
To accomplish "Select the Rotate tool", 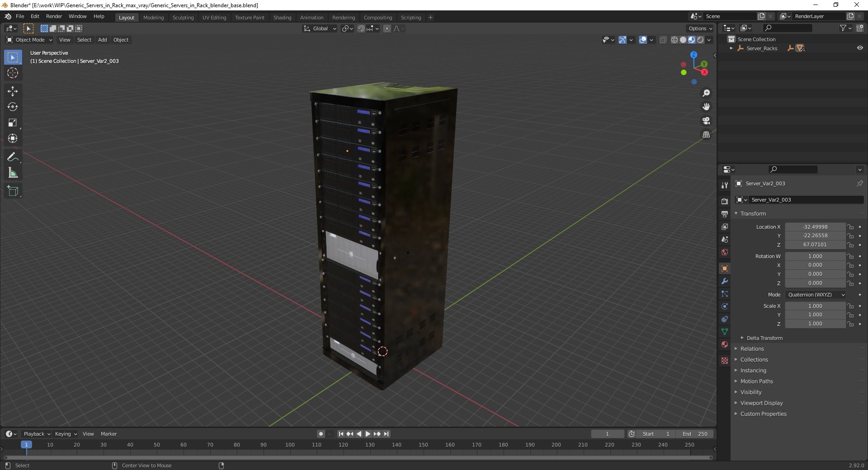I will (x=13, y=107).
